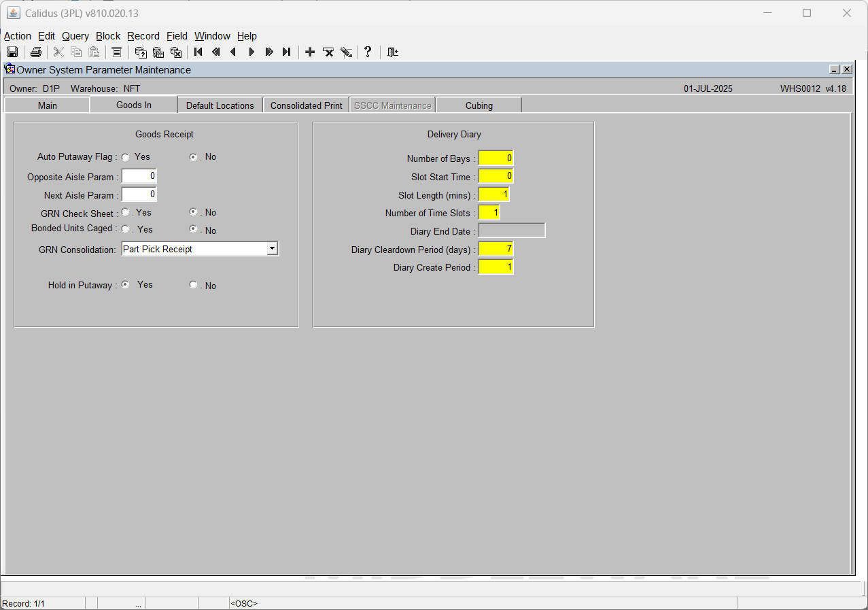Switch to the Cubing tab
The height and width of the screenshot is (610, 868).
(479, 105)
